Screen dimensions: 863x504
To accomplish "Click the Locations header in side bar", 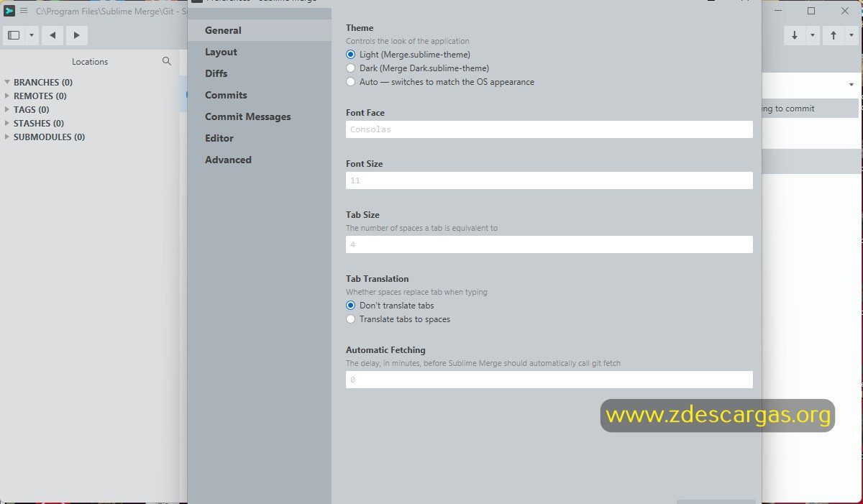I will coord(90,62).
